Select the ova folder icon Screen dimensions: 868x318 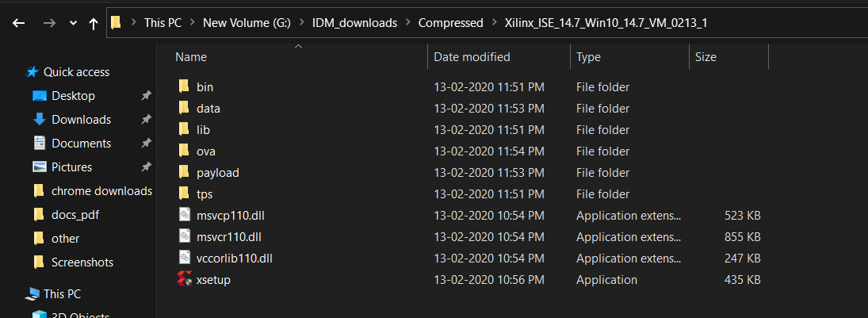(185, 151)
